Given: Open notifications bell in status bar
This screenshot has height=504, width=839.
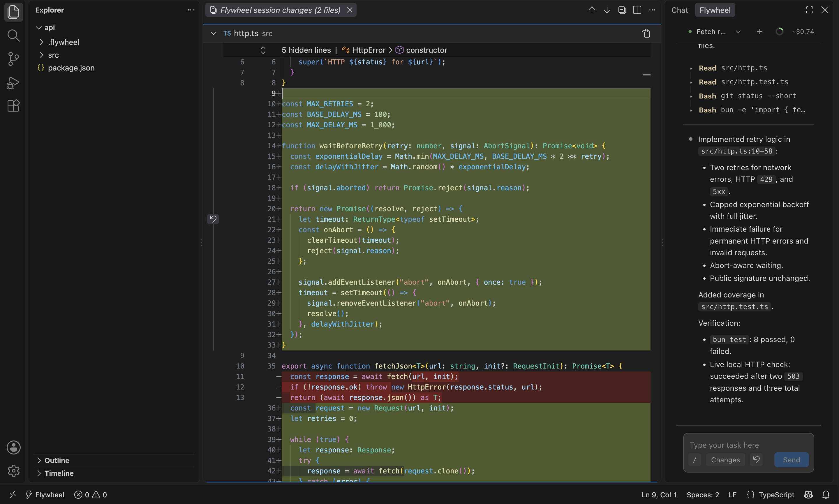Looking at the screenshot, I should (x=826, y=494).
